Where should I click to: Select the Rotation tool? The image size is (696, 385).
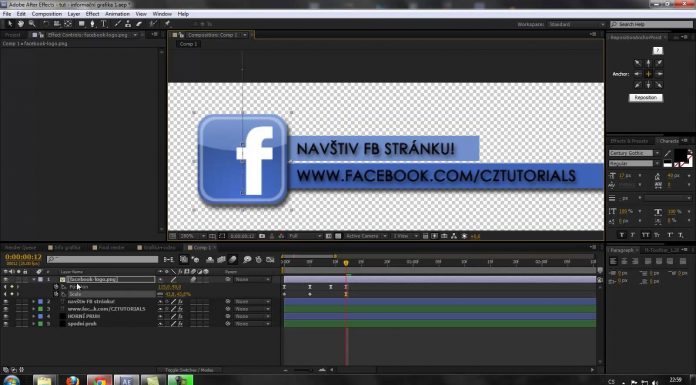click(45, 24)
